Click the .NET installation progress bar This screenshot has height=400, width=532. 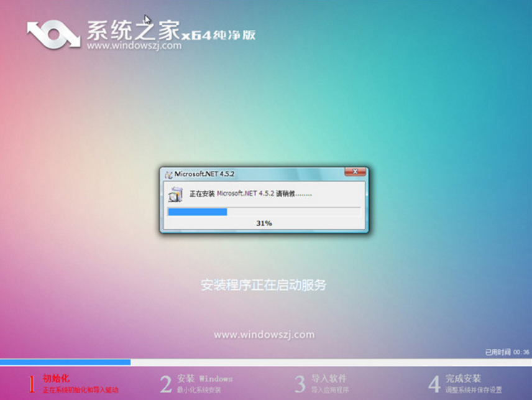pos(264,212)
